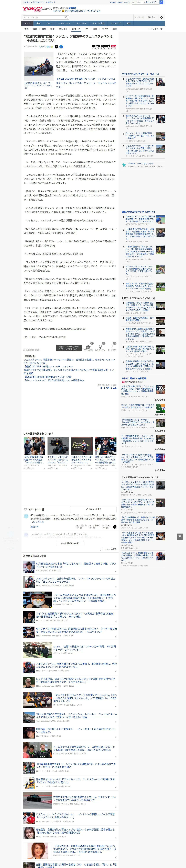The image size is (186, 868).
Task: Share the article on X
Action: coord(56,47)
